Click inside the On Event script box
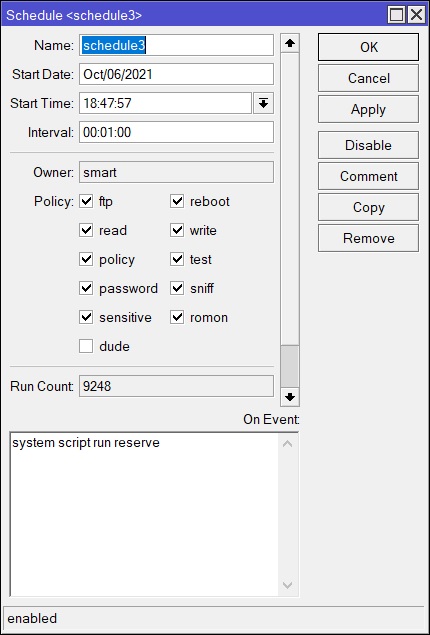The width and height of the screenshot is (430, 635). [144, 514]
